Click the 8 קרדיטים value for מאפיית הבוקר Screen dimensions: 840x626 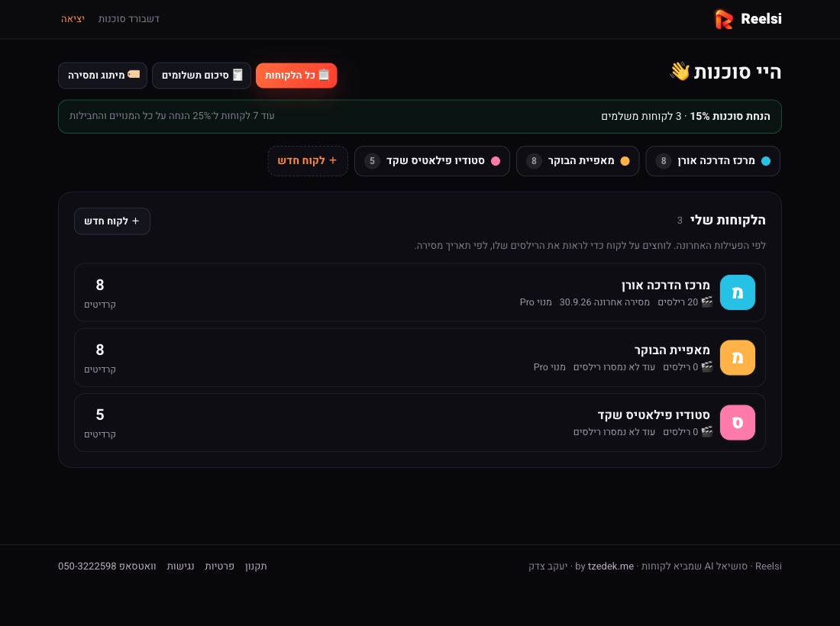(99, 358)
